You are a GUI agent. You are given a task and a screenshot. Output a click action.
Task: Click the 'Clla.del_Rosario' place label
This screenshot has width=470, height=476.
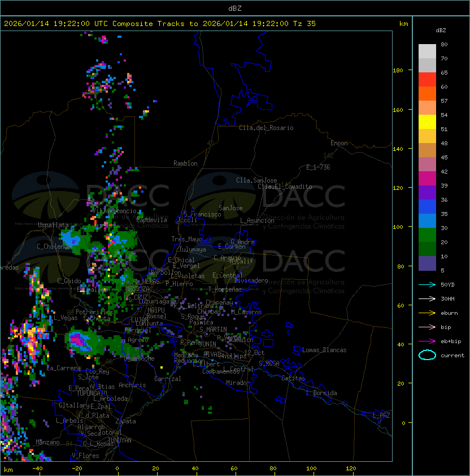(266, 128)
